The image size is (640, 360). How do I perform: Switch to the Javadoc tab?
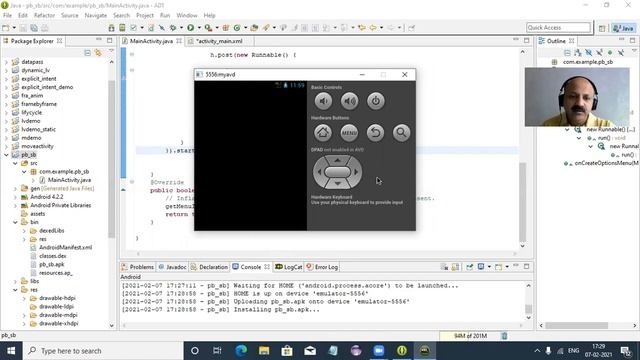pos(172,267)
